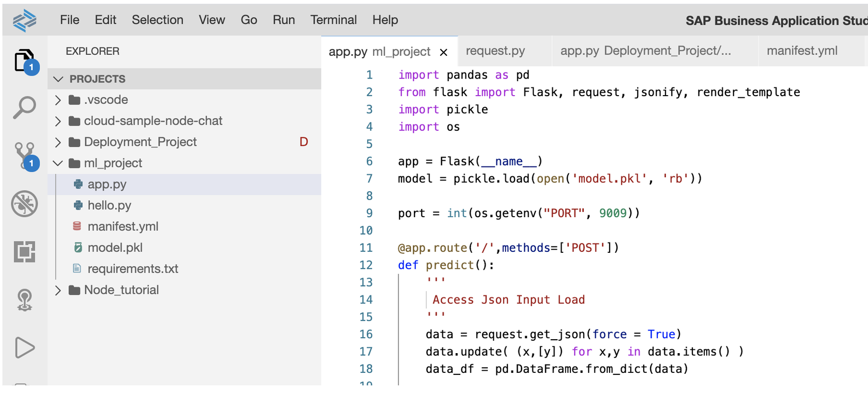Screen dimensions: 868x394
Task: Expand the .vscode folder chevron
Action: 58,100
